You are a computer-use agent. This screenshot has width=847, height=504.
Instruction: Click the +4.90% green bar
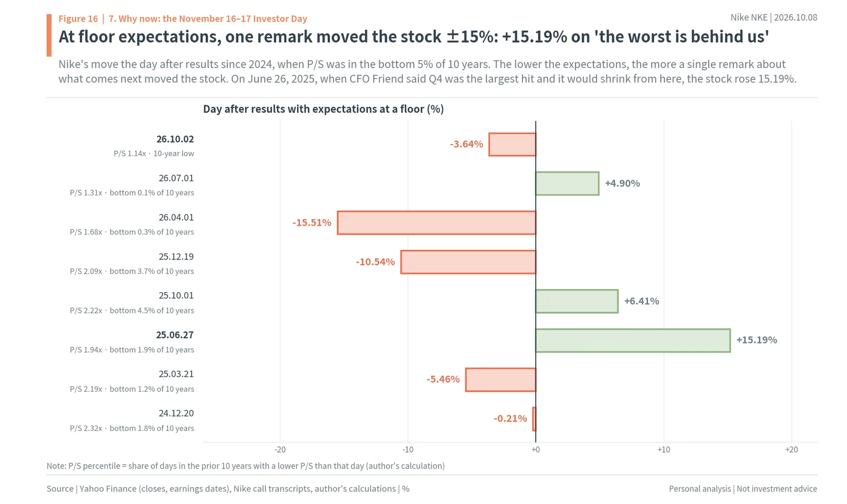pos(567,184)
